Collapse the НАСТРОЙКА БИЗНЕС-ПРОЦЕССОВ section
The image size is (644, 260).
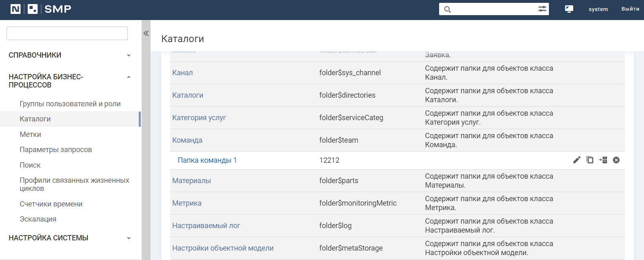129,77
